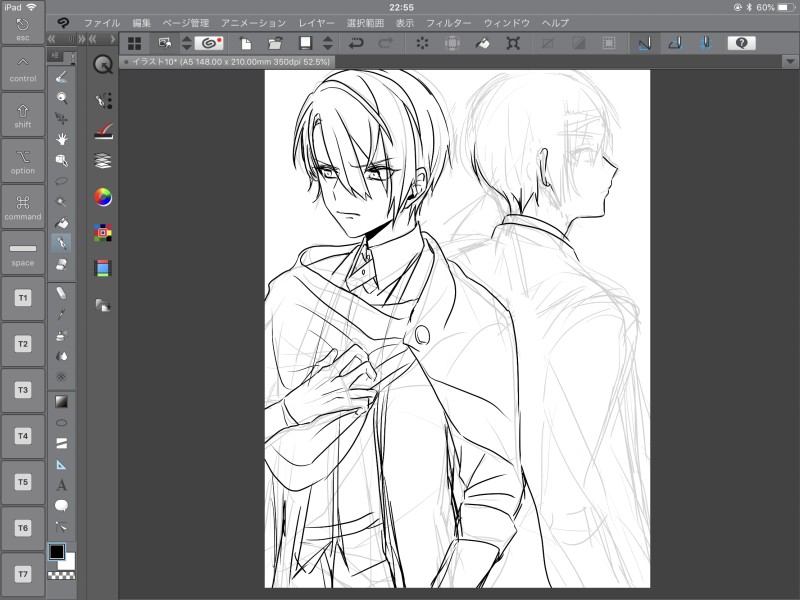800x600 pixels.
Task: Tap the T4 shortcut key
Action: point(22,437)
